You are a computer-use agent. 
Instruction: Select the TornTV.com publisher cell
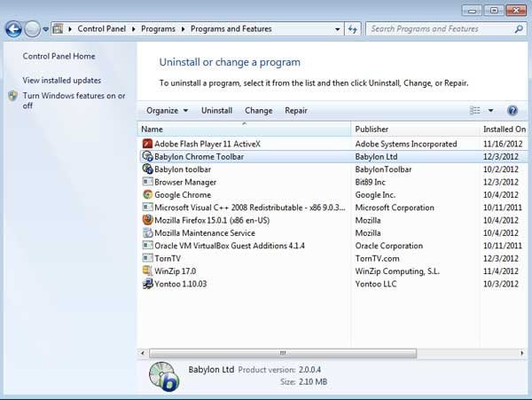pyautogui.click(x=377, y=258)
